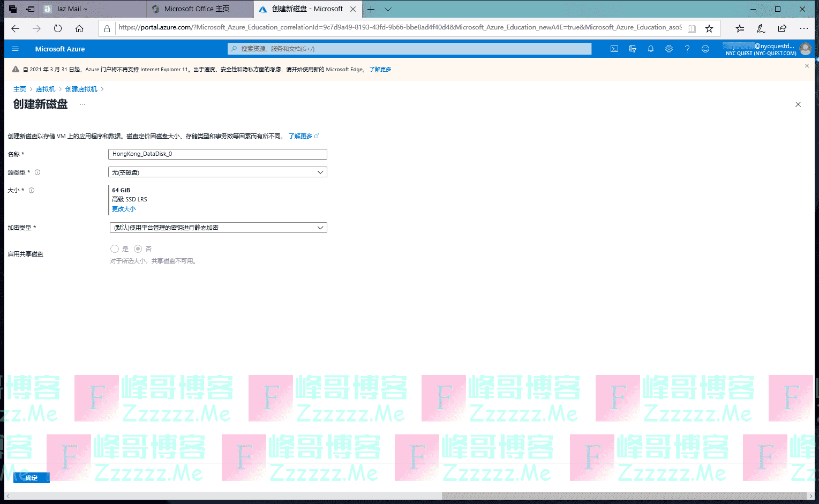Click the 确定 button
The width and height of the screenshot is (819, 504).
tap(32, 478)
